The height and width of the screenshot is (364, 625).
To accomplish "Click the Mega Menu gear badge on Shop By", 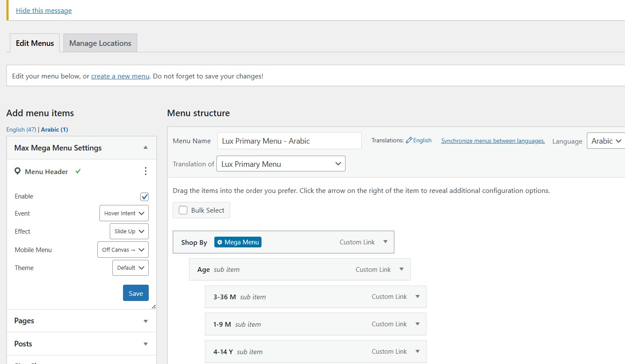I will coord(238,242).
